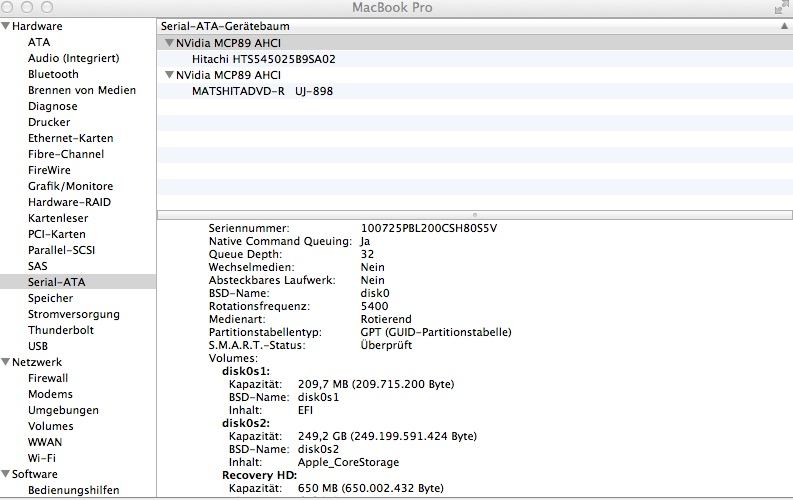793x500 pixels.
Task: Click capacity 209,7 MB (209.715.200 Byte)
Action: click(x=376, y=384)
